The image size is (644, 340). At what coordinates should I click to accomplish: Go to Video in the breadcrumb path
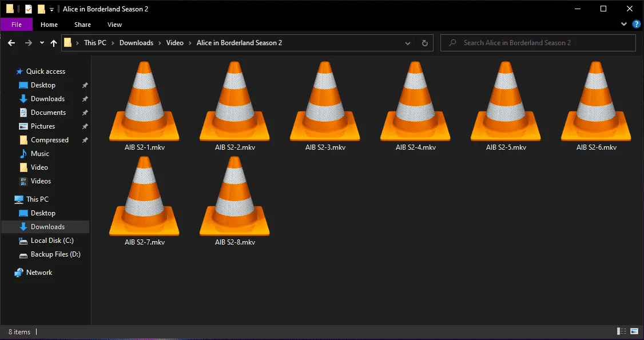175,43
